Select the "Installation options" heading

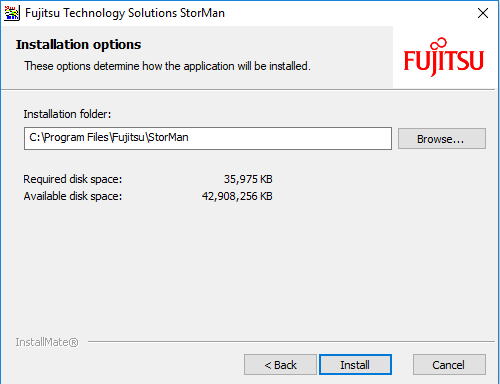(x=78, y=45)
